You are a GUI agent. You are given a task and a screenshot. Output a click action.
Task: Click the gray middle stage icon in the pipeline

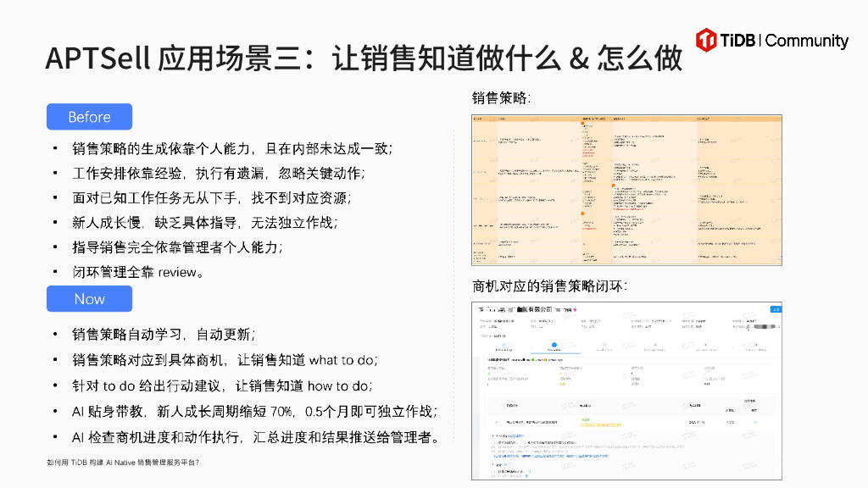pos(604,346)
